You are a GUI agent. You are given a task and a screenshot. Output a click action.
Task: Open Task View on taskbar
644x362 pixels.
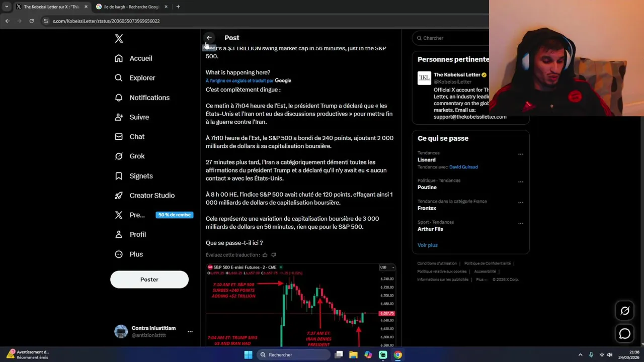[x=339, y=355]
